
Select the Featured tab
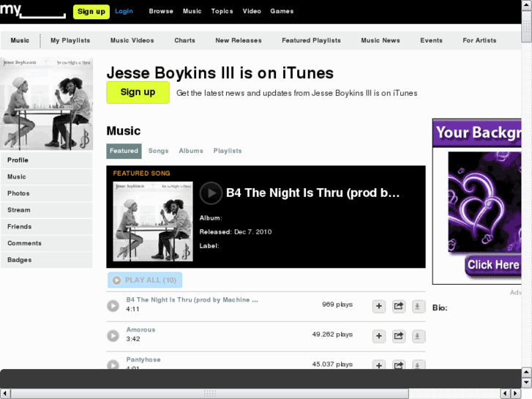pos(124,151)
